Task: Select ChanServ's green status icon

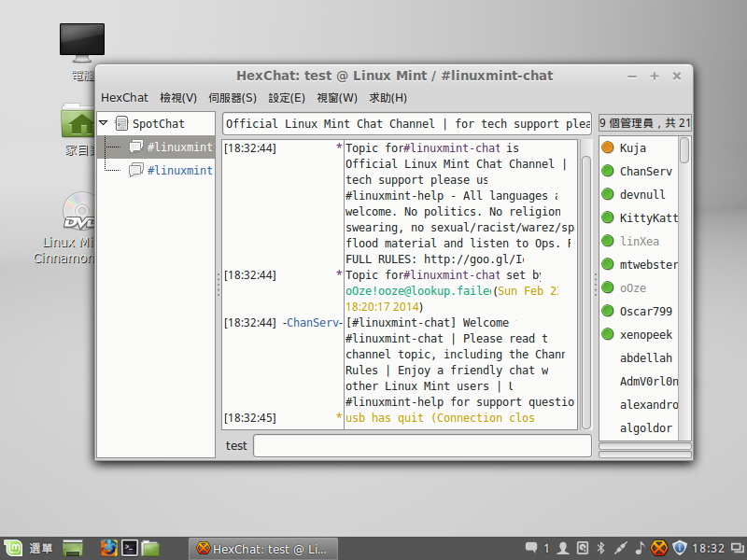Action: (608, 171)
